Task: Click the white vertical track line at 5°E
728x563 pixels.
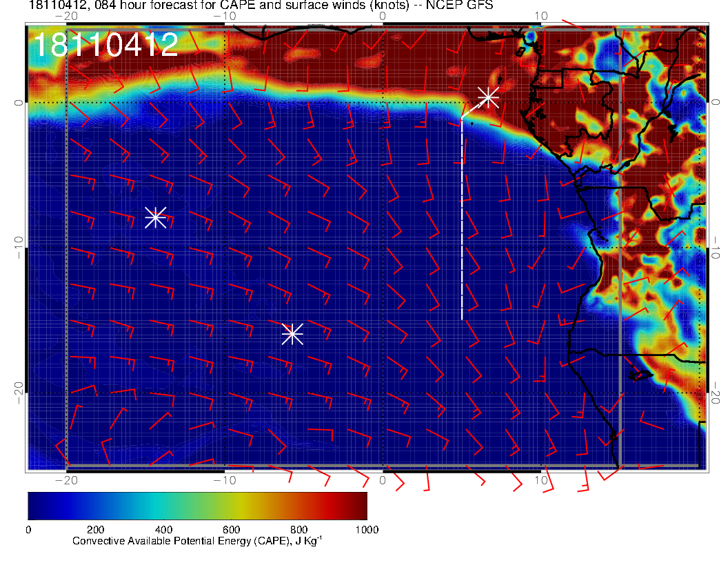Action: click(x=462, y=218)
